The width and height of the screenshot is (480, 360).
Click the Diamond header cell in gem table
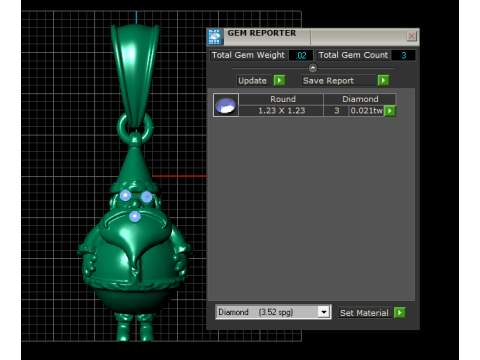pos(360,99)
